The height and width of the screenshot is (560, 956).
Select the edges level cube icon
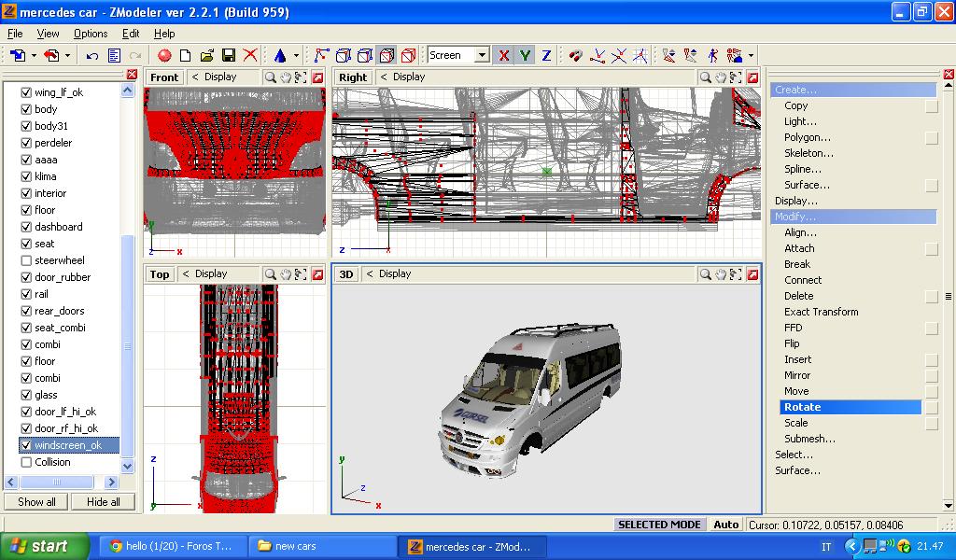[344, 55]
